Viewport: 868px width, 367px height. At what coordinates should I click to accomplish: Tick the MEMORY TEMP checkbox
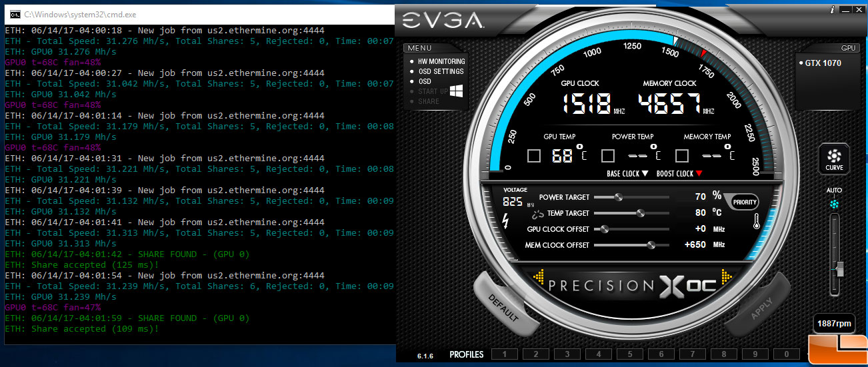click(x=681, y=156)
